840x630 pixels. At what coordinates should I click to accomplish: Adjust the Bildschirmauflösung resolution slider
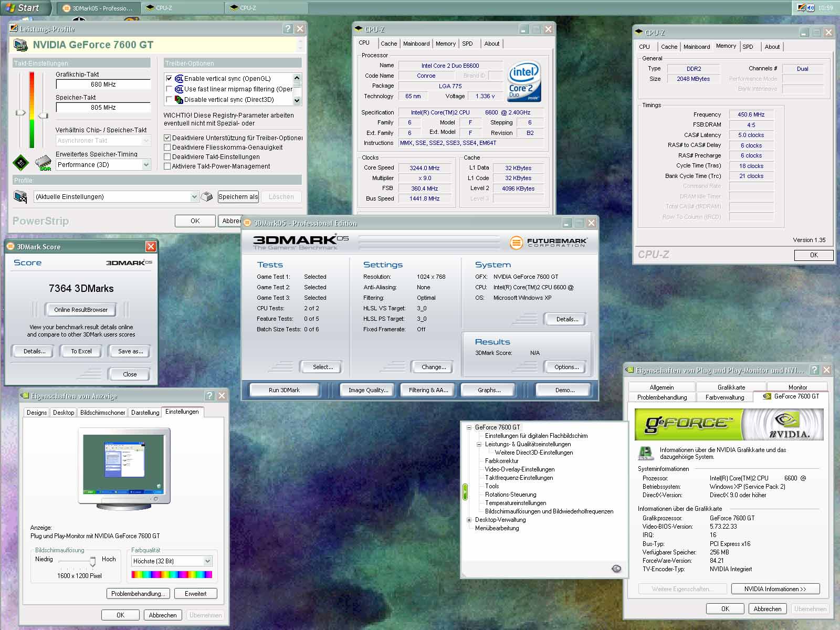(92, 562)
